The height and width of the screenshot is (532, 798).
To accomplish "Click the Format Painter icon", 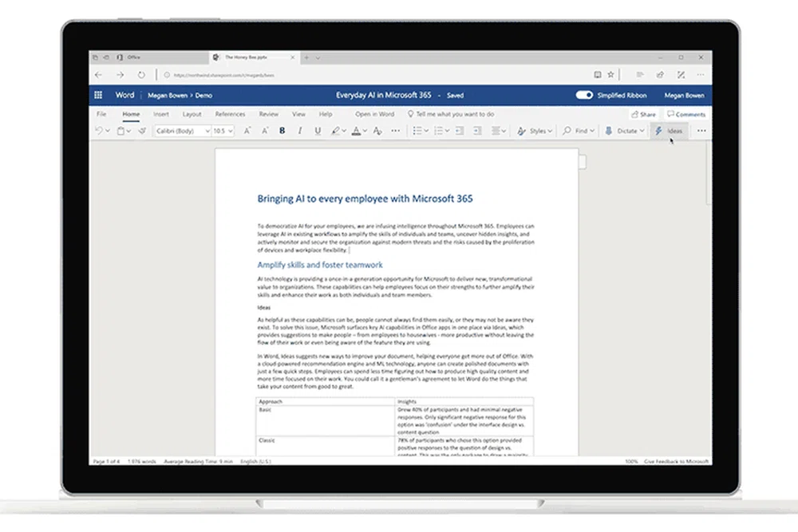I will click(141, 131).
